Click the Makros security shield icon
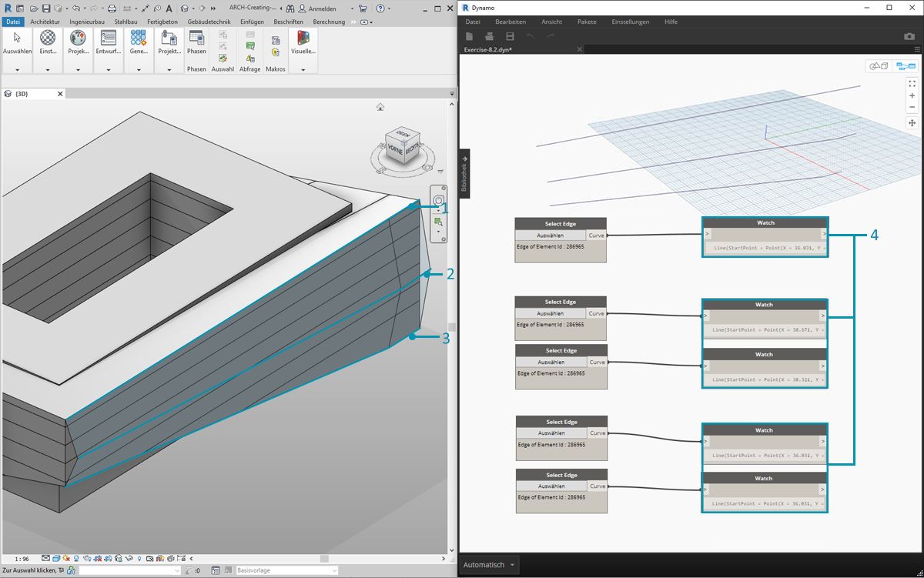The width and height of the screenshot is (924, 578). 275,53
